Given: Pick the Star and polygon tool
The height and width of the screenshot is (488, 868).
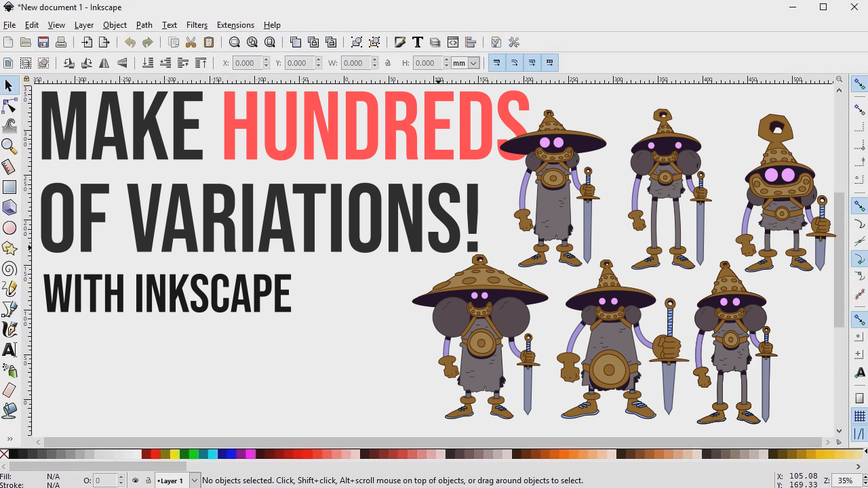Looking at the screenshot, I should pyautogui.click(x=9, y=248).
